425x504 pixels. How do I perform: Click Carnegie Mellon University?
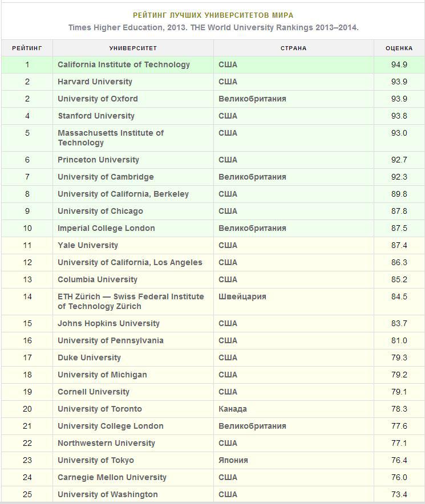coord(112,477)
